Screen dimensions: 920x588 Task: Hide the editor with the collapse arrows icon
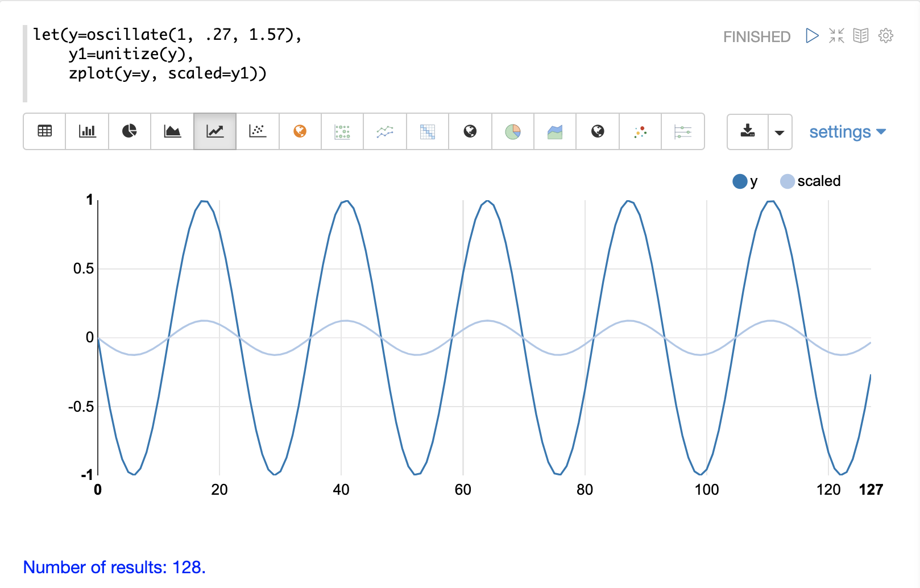point(836,36)
